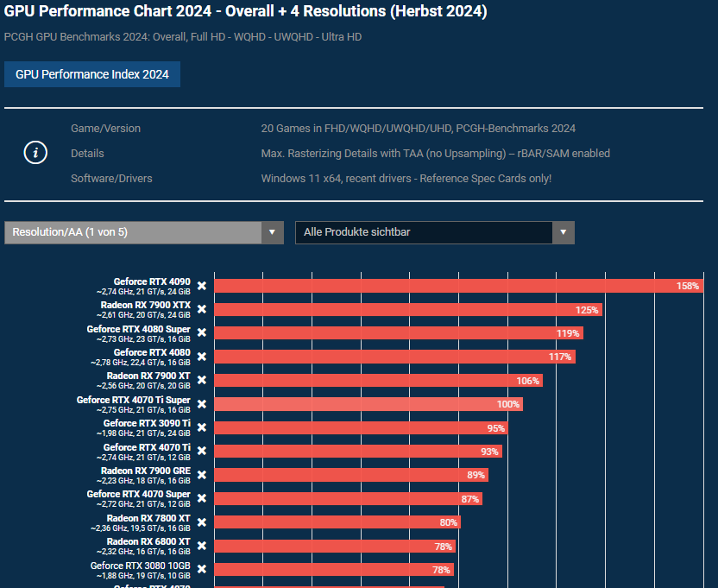Select the GPU Performance Index 2024 tab
The width and height of the screenshot is (718, 588).
[x=92, y=74]
